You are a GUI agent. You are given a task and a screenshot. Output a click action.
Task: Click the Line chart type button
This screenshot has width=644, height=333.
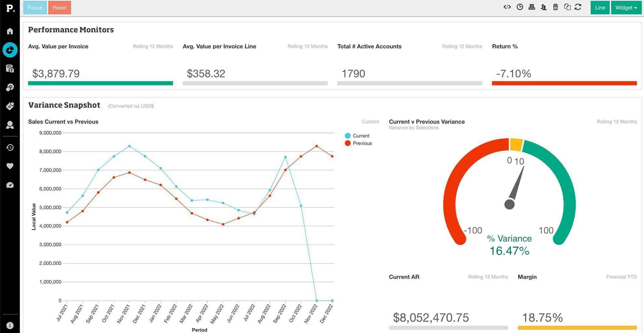(600, 8)
